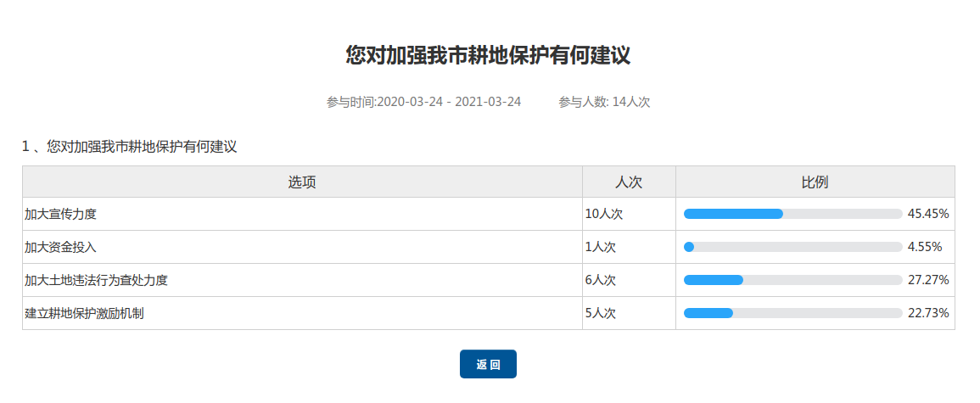This screenshot has height=403, width=980.
Task: Click the 6人次 count cell
Action: point(601,280)
